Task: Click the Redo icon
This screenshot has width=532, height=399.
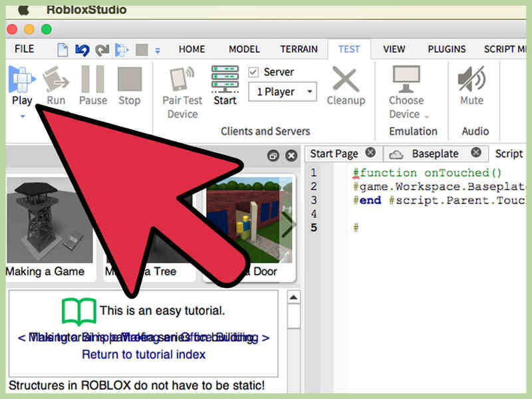Action: [x=102, y=50]
